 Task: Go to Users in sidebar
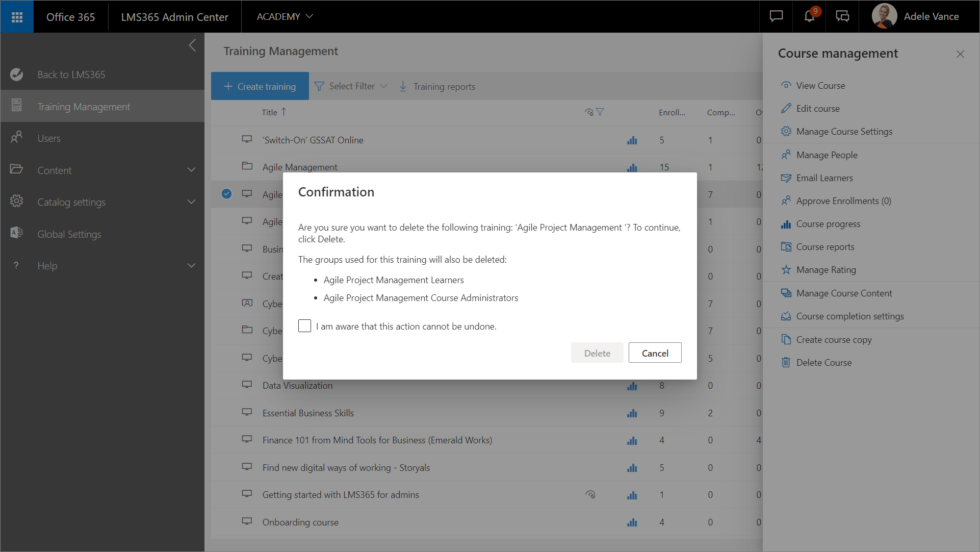tap(49, 138)
